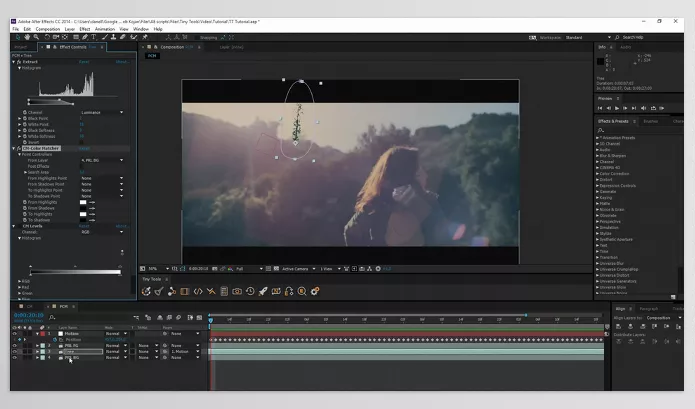This screenshot has height=409, width=695.
Task: Jump to first frame in Preview panel
Action: tap(600, 108)
